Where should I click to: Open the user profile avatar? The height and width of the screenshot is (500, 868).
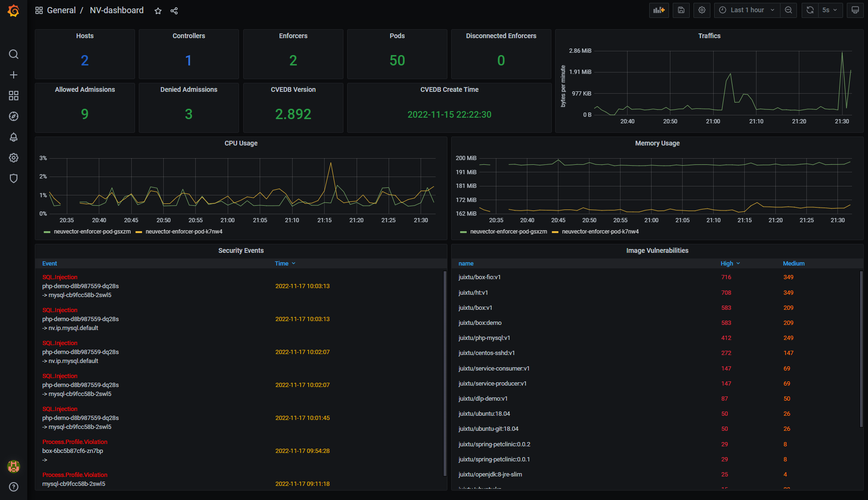tap(14, 466)
